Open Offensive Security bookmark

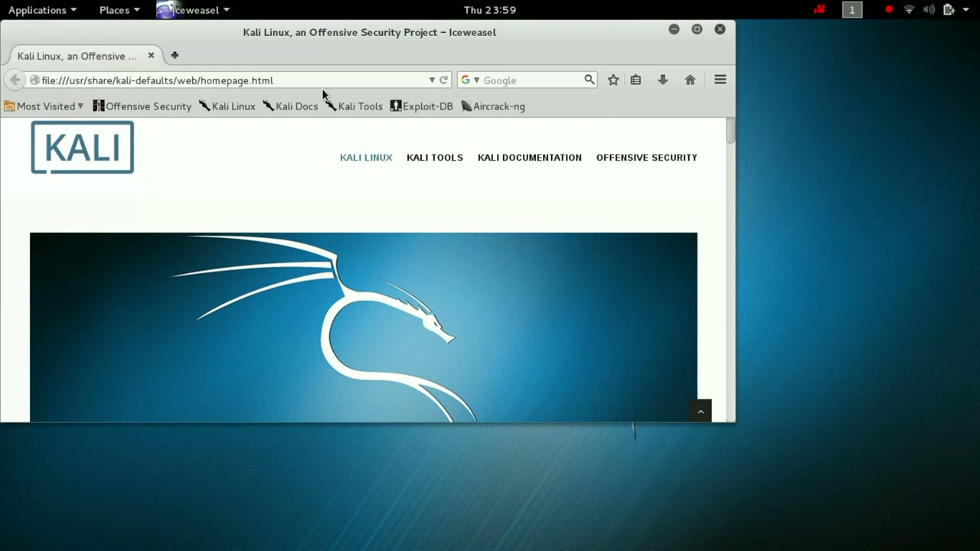pyautogui.click(x=142, y=106)
